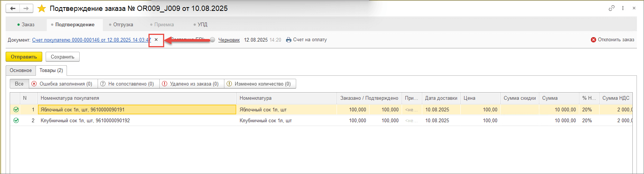The width and height of the screenshot is (644, 174).
Task: Copy link using the chain icon
Action: click(x=611, y=8)
